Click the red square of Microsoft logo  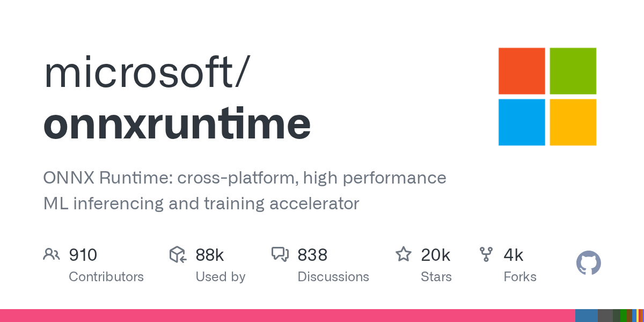[x=522, y=71]
